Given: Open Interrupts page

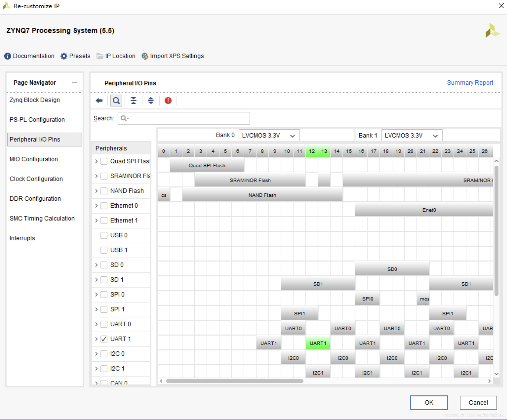Looking at the screenshot, I should coord(22,238).
